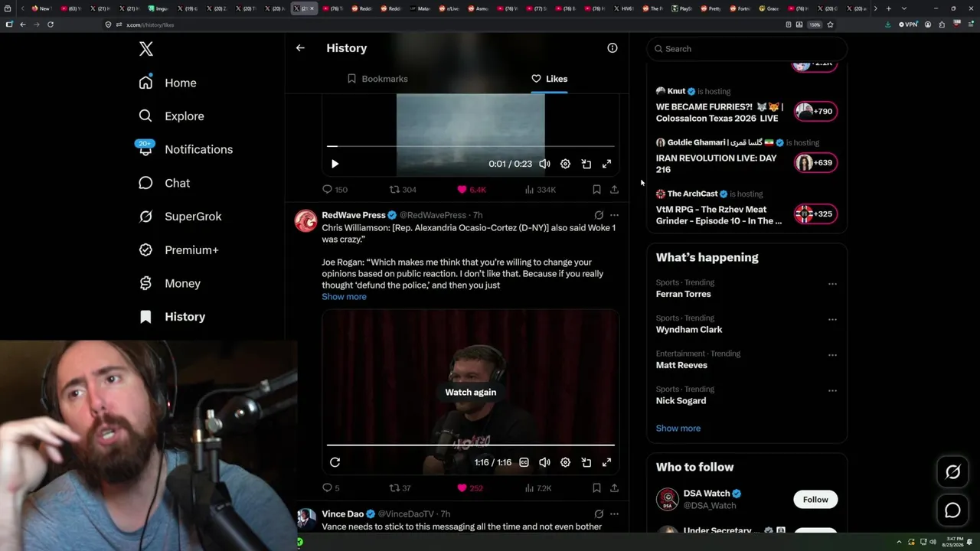Open the RedWave Press profile name

tap(353, 215)
